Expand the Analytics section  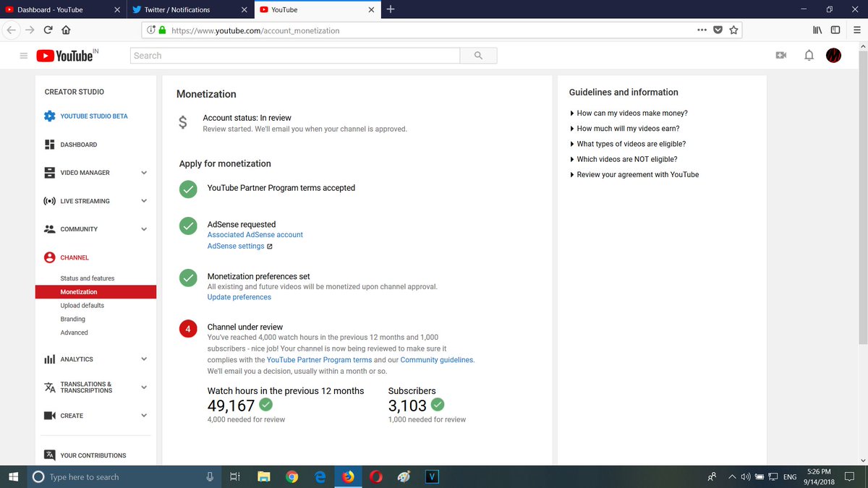pos(144,359)
